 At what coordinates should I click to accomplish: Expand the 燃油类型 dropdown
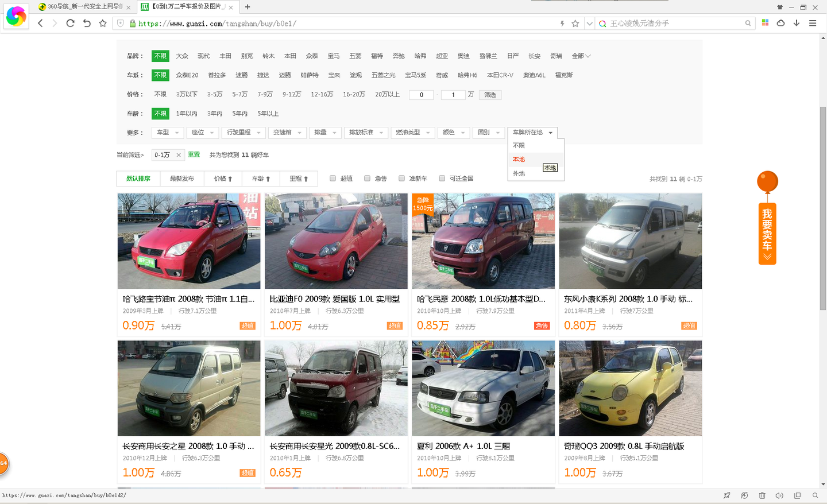click(412, 133)
